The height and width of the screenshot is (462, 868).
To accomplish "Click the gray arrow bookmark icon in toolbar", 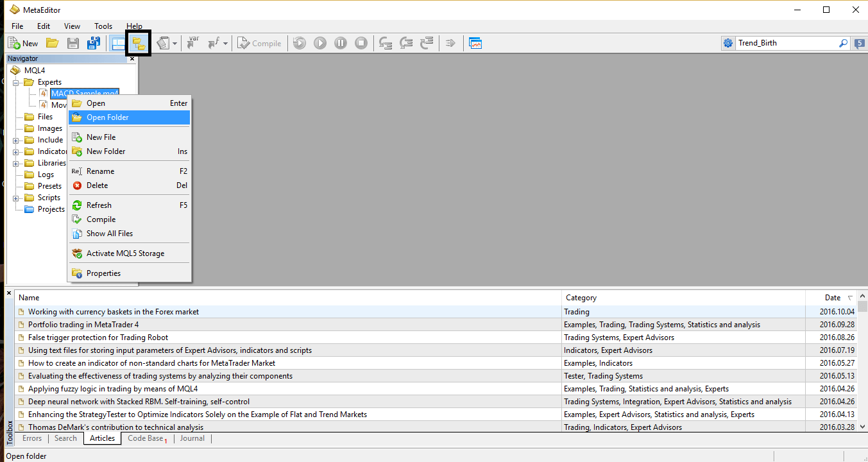I will coord(450,43).
